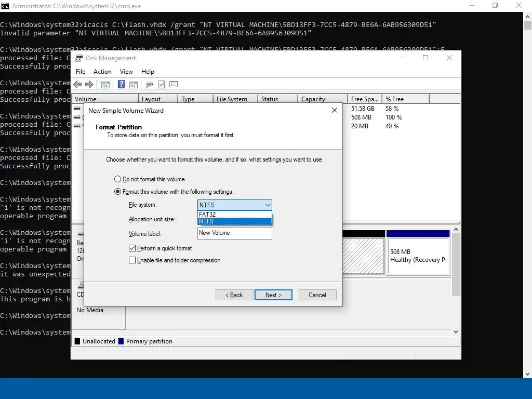Click the Cancel button in wizard
Image resolution: width=532 pixels, height=399 pixels.
(x=317, y=295)
